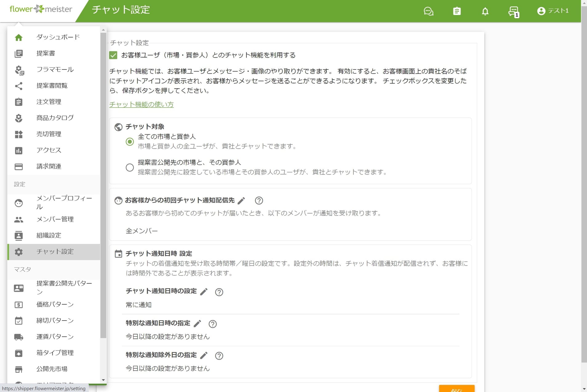Click the sidebar scrollbar down arrow
The image size is (587, 392).
click(x=103, y=380)
